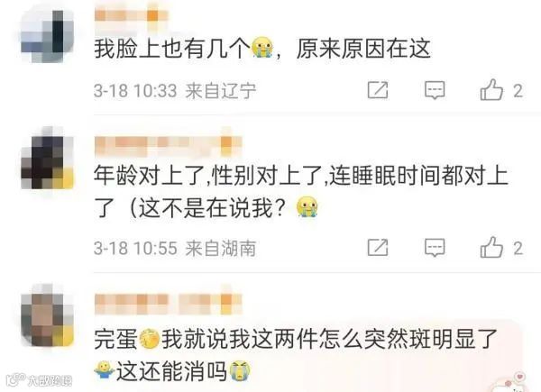Share the Hunan user's comment
The image size is (541, 392).
pos(378,247)
